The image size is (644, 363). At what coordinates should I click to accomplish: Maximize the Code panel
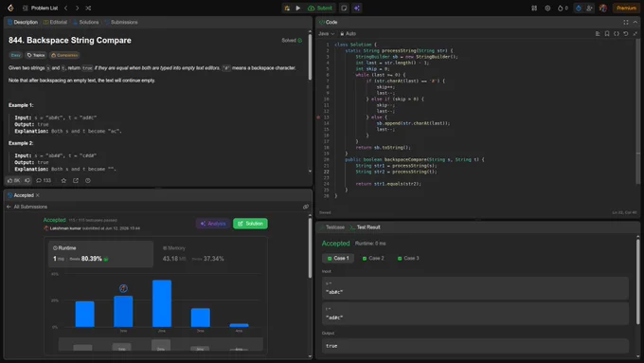(625, 22)
